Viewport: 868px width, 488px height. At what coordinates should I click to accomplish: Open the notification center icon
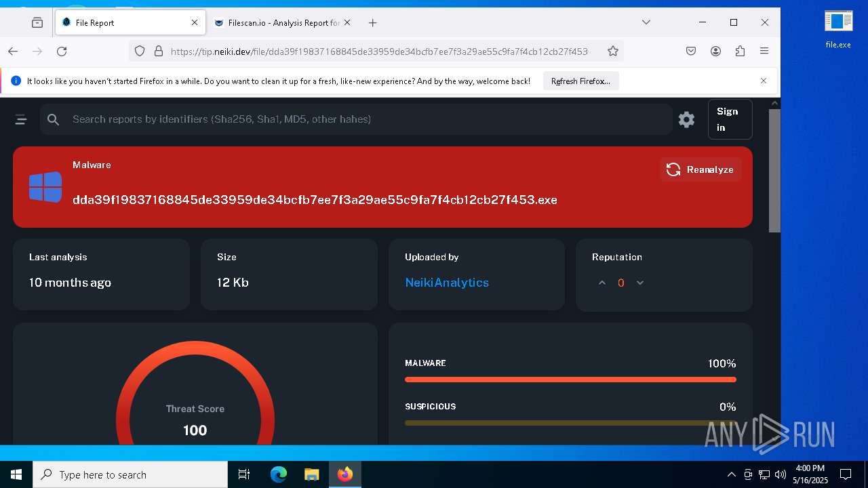[x=846, y=474]
